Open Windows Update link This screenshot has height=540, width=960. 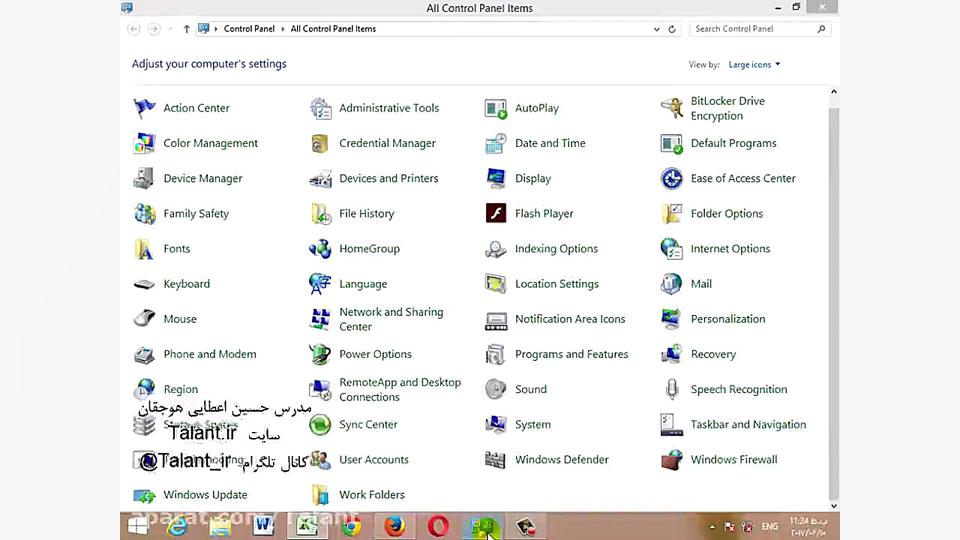click(x=205, y=495)
